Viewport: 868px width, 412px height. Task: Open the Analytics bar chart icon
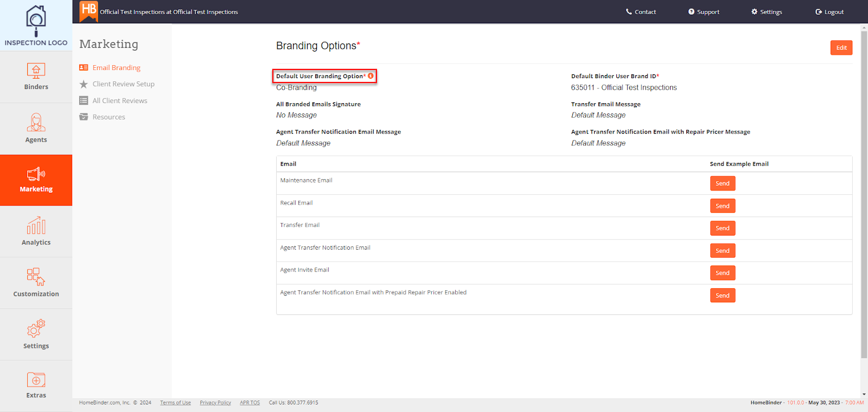pyautogui.click(x=36, y=226)
